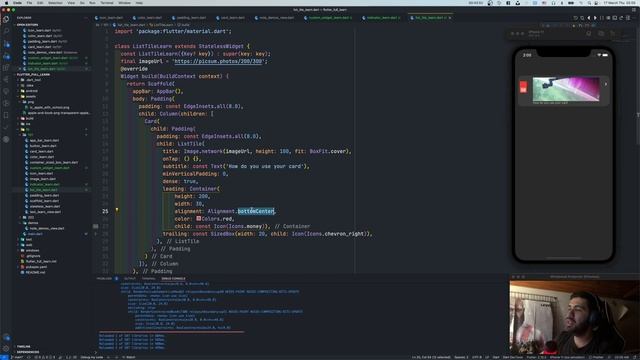Open the .gitignore file

pyautogui.click(x=33, y=256)
